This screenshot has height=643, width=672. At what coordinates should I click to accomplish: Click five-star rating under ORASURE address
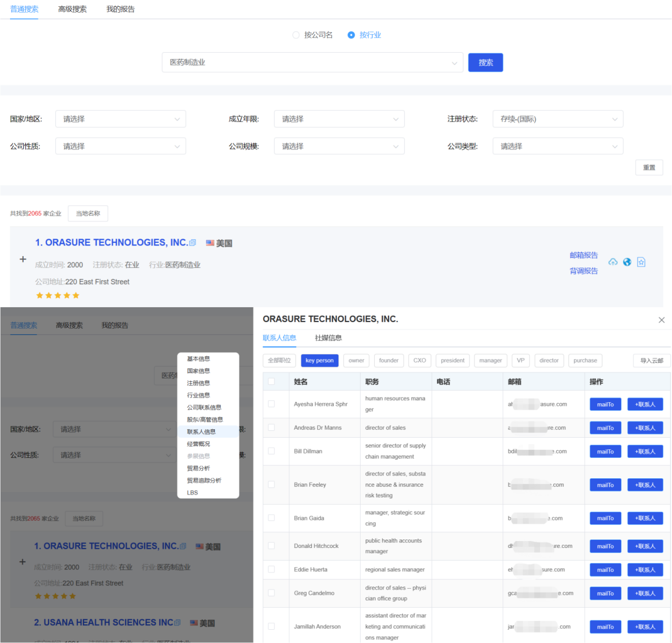[58, 296]
